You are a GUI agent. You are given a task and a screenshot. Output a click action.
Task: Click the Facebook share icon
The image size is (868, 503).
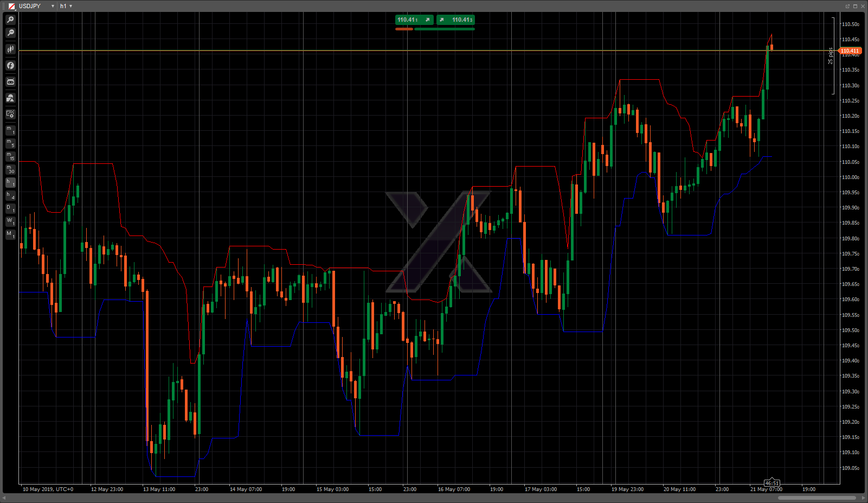(10, 65)
